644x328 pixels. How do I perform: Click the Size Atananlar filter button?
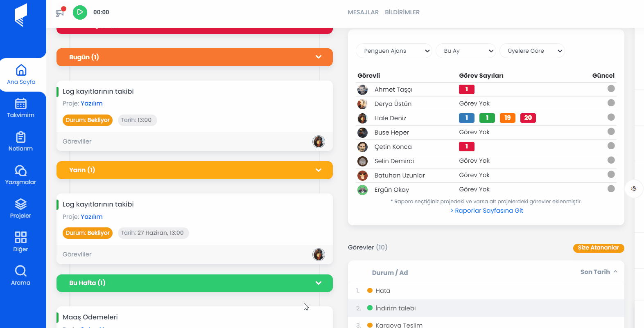point(598,248)
